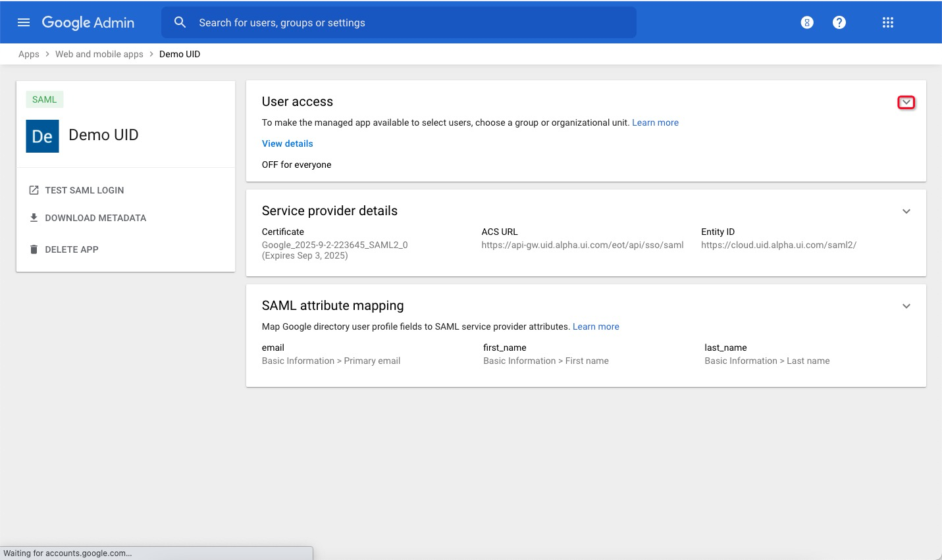
Task: Expand the SAML attribute mapping section
Action: [x=906, y=306]
